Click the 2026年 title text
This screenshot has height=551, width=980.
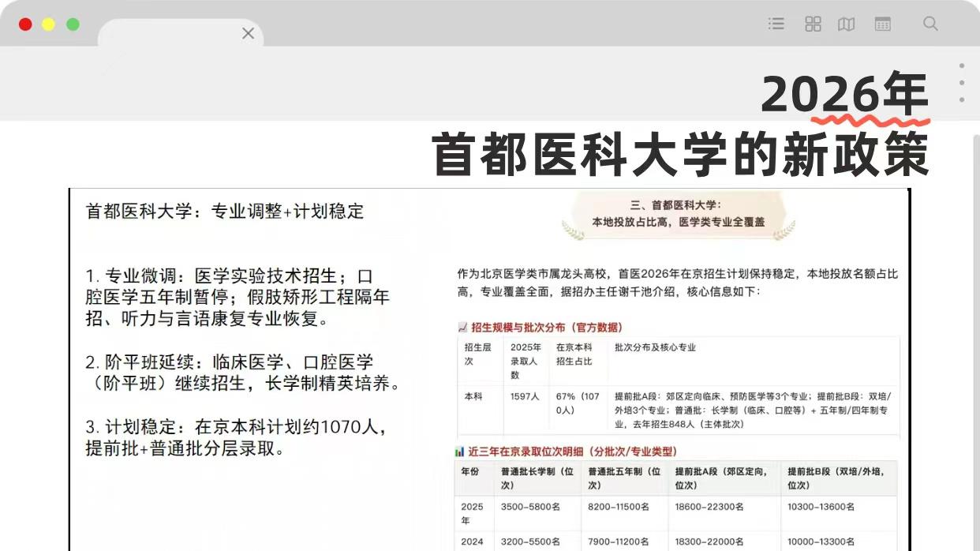[x=846, y=96]
